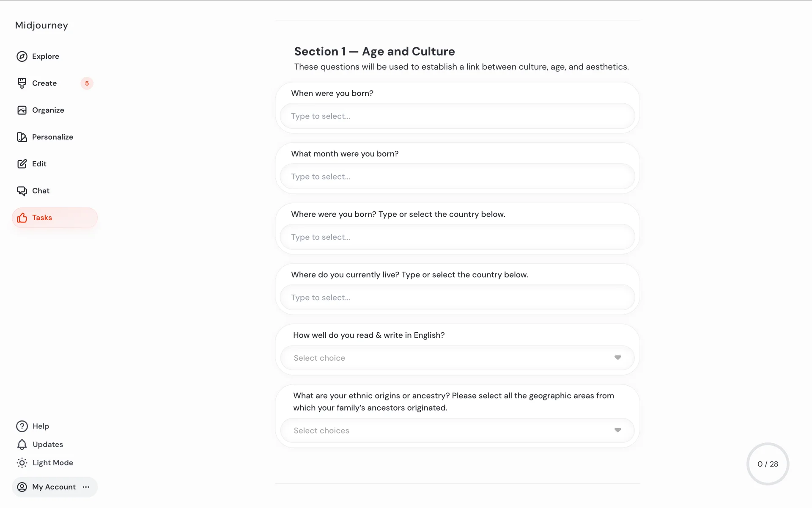Click the Tasks thumbs-up icon
Screen dimensions: 812x508
tap(22, 218)
